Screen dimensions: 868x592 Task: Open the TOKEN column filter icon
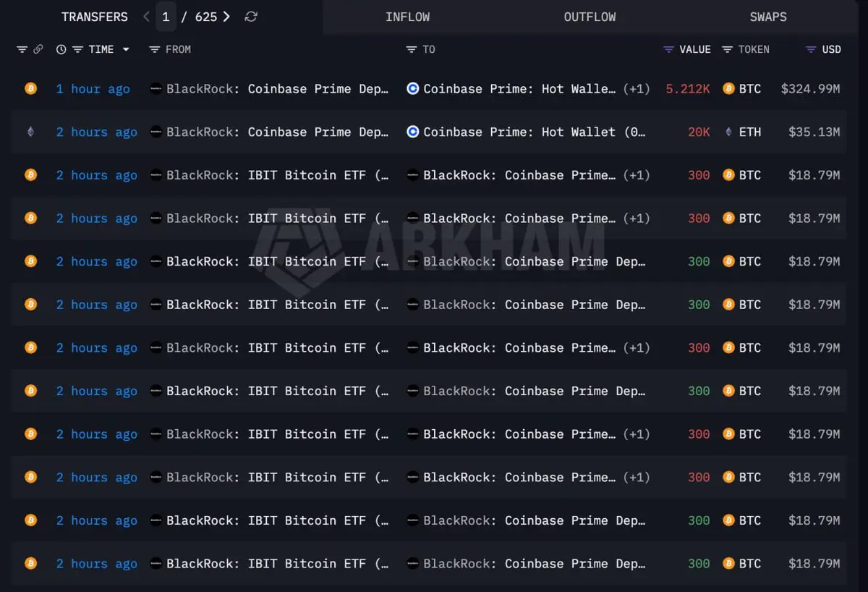pos(728,49)
